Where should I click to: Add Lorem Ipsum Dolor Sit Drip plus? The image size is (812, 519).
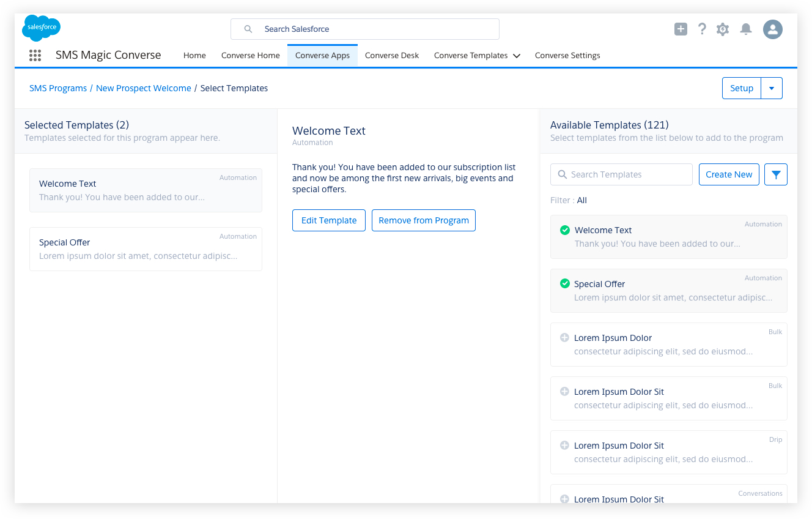(565, 446)
